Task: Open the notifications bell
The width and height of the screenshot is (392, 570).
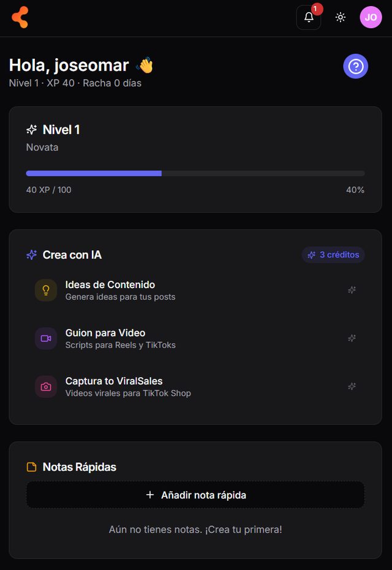Action: click(x=308, y=18)
